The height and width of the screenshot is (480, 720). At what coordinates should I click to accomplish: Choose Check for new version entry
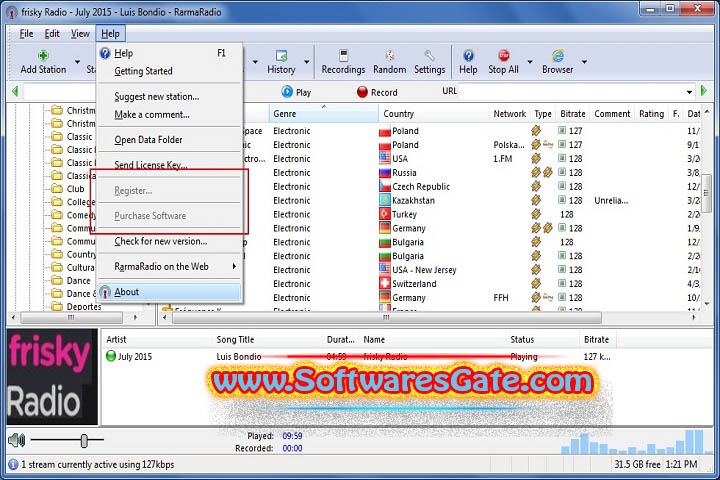click(x=170, y=241)
